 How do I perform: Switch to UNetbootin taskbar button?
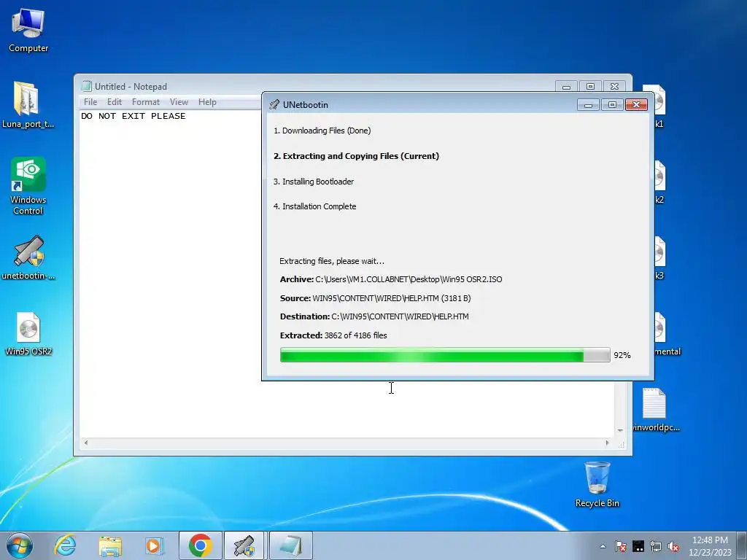[244, 545]
